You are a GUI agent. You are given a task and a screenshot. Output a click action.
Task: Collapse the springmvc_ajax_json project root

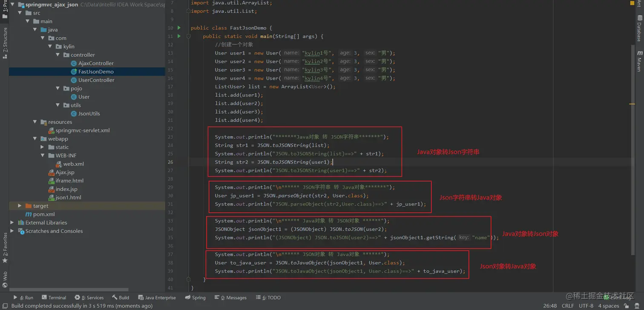tap(13, 5)
